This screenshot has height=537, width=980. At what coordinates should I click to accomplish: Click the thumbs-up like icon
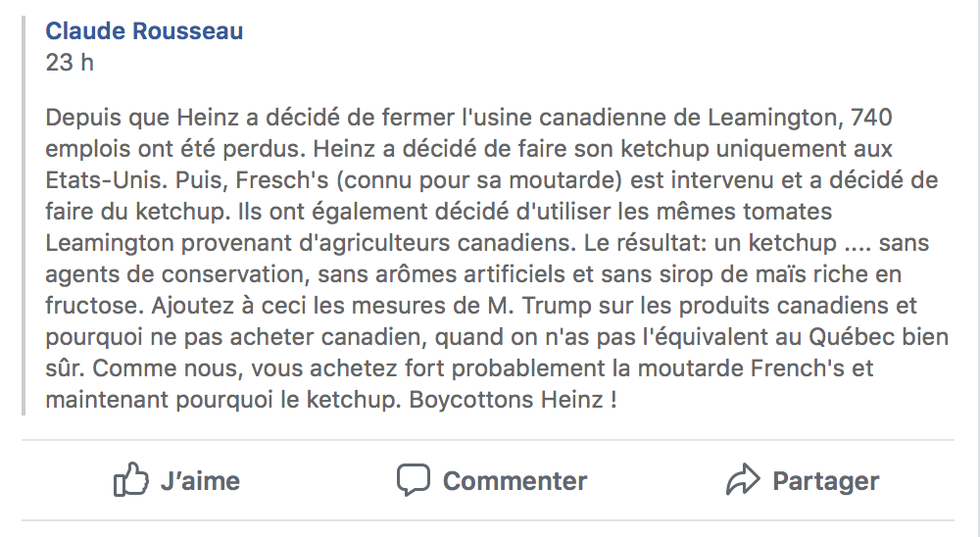click(x=131, y=479)
